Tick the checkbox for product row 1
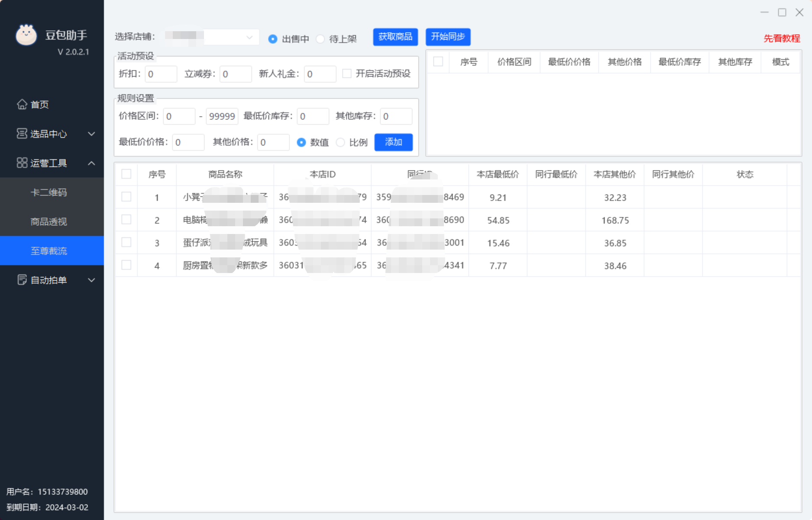The height and width of the screenshot is (520, 812). 126,197
